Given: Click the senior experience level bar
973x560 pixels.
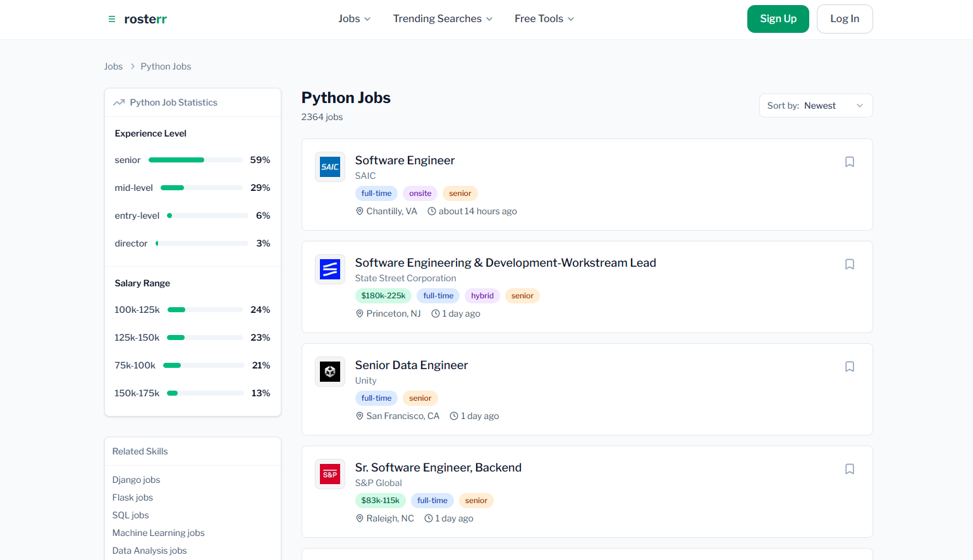Looking at the screenshot, I should click(195, 160).
